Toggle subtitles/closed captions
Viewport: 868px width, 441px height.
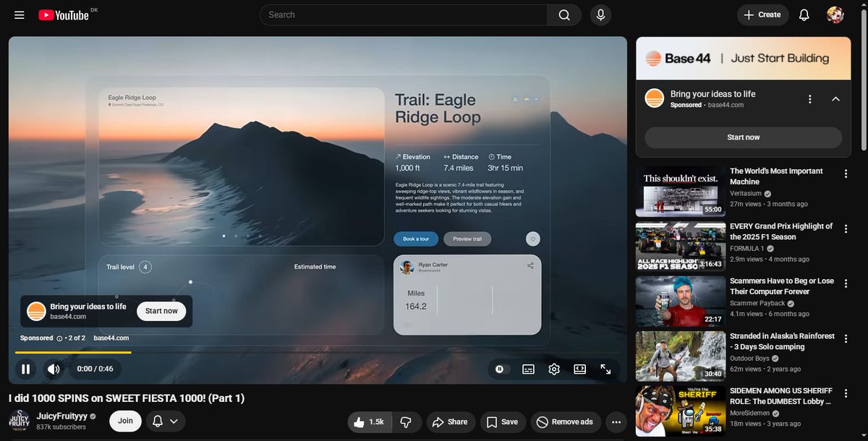[528, 369]
